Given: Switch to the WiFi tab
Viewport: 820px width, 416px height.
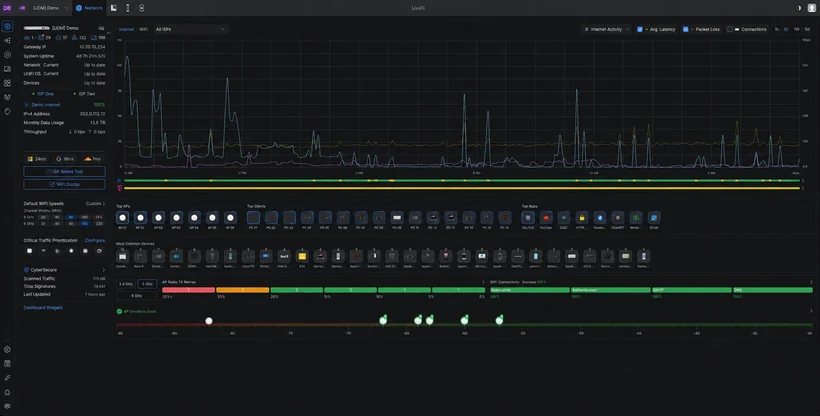Looking at the screenshot, I should [143, 29].
